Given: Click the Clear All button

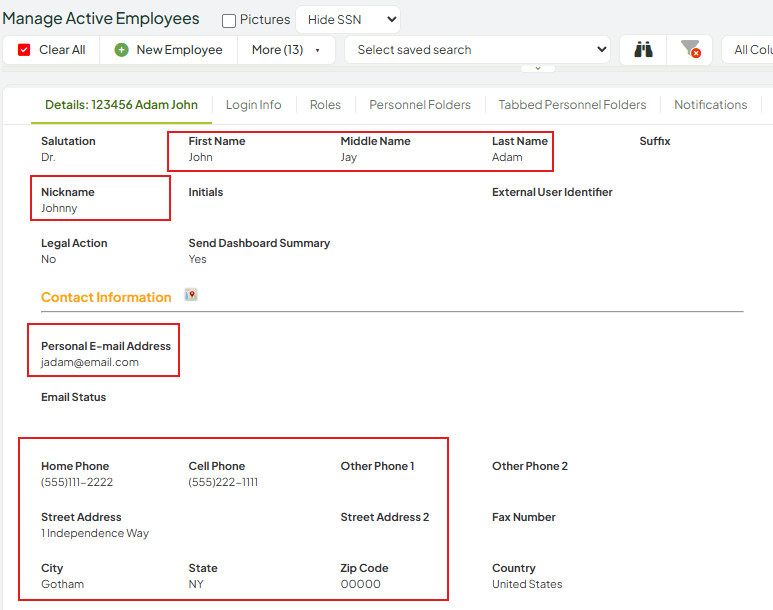Looking at the screenshot, I should point(51,50).
